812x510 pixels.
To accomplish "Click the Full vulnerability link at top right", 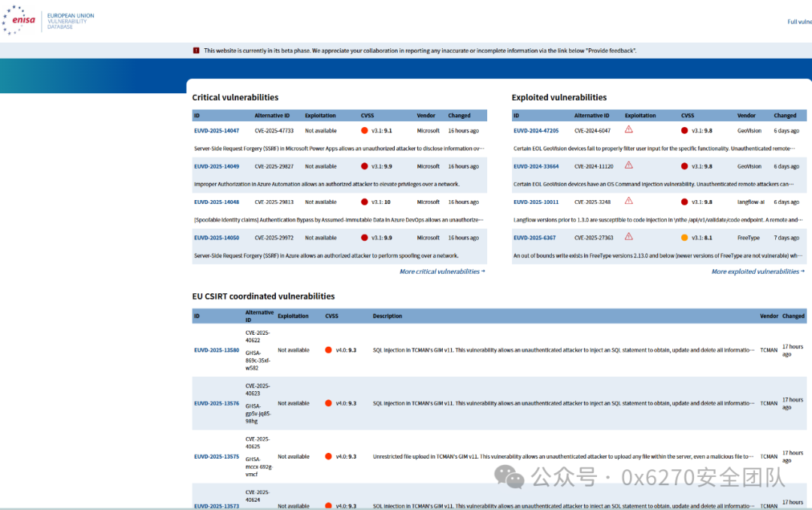I will coord(799,22).
